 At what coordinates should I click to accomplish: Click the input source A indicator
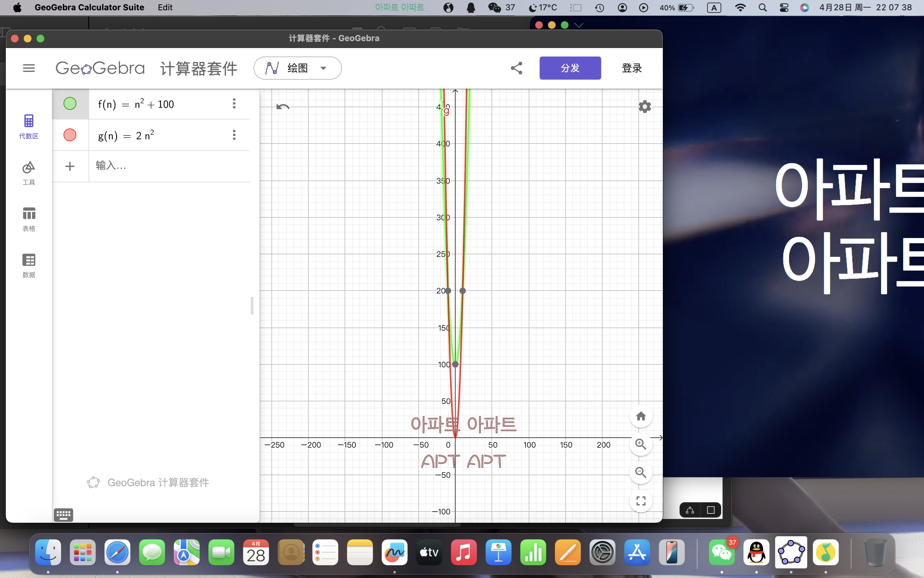point(714,8)
